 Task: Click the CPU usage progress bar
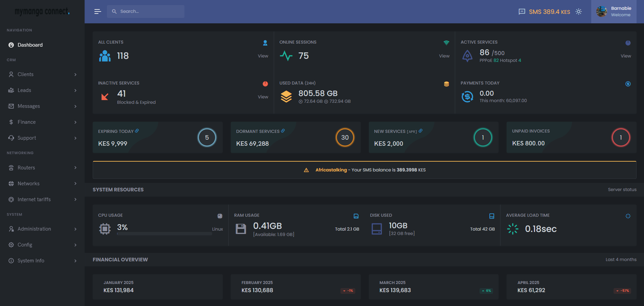pyautogui.click(x=164, y=234)
